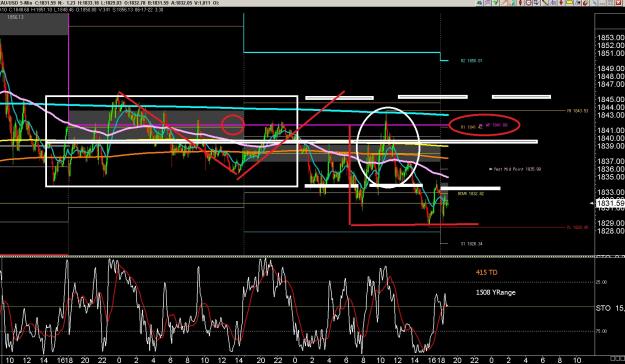Click the 1835.00 price axis label
Viewport: 625px width, 364px height.
[x=610, y=177]
